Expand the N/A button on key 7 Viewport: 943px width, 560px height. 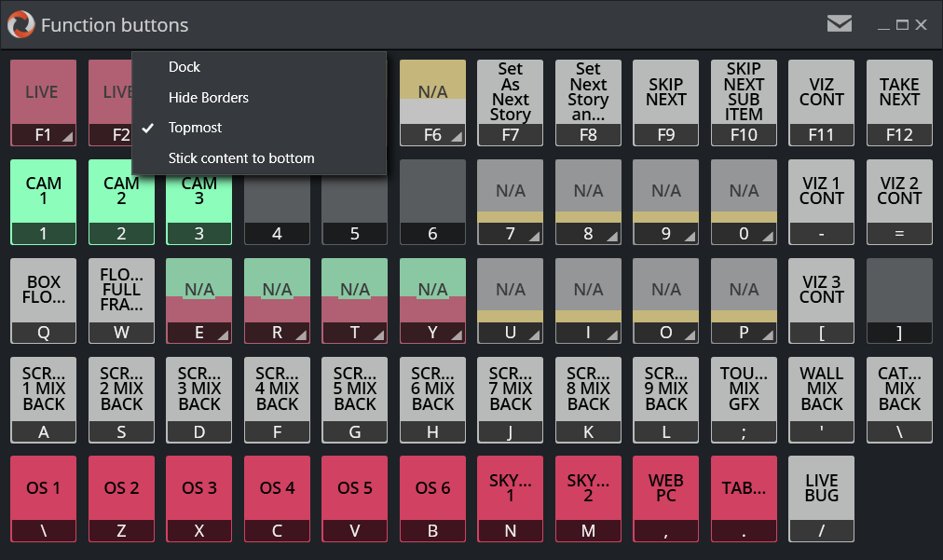click(534, 238)
